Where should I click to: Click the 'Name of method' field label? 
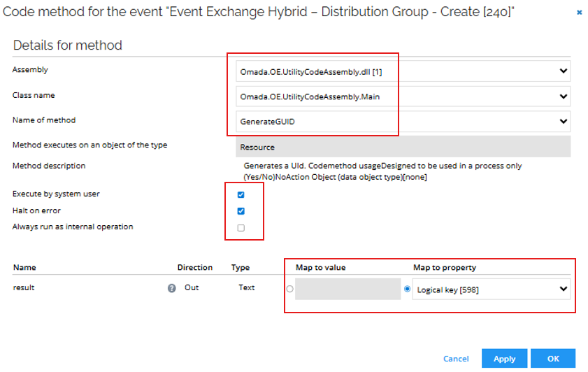coord(44,120)
